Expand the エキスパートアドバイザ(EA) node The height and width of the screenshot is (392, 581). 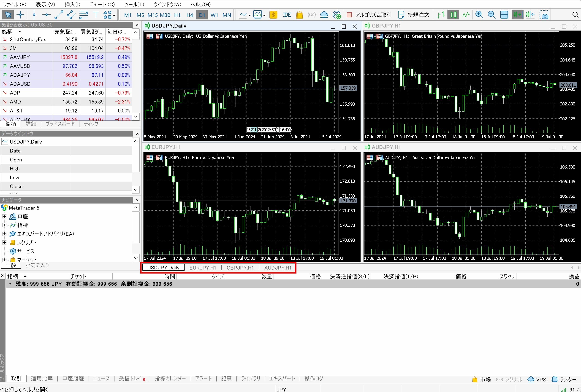4,234
